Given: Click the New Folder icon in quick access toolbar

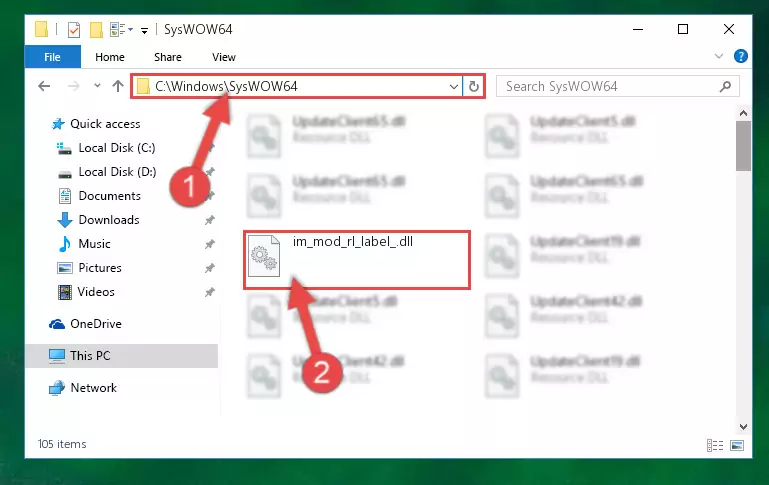Looking at the screenshot, I should 96,30.
